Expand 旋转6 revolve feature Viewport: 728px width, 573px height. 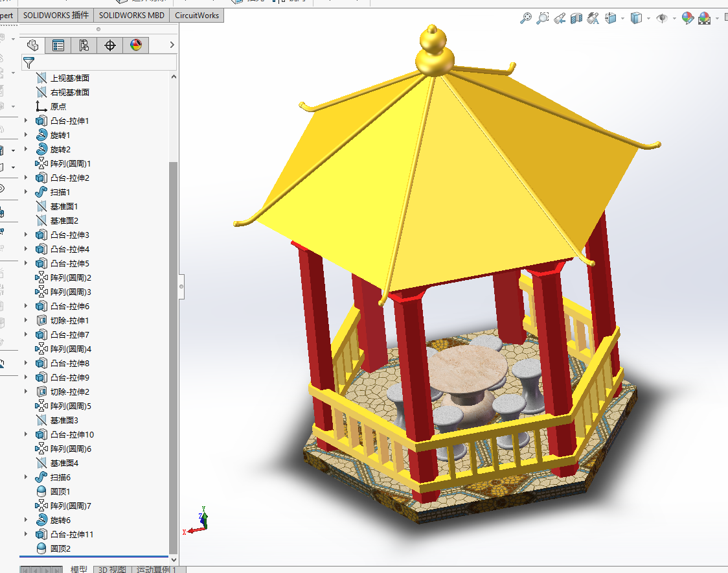(26, 520)
